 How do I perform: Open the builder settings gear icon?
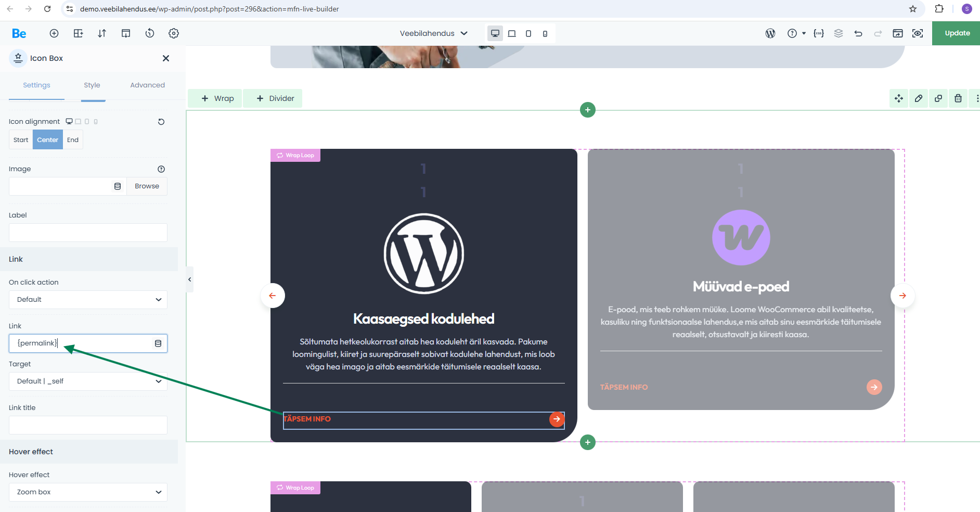(174, 33)
